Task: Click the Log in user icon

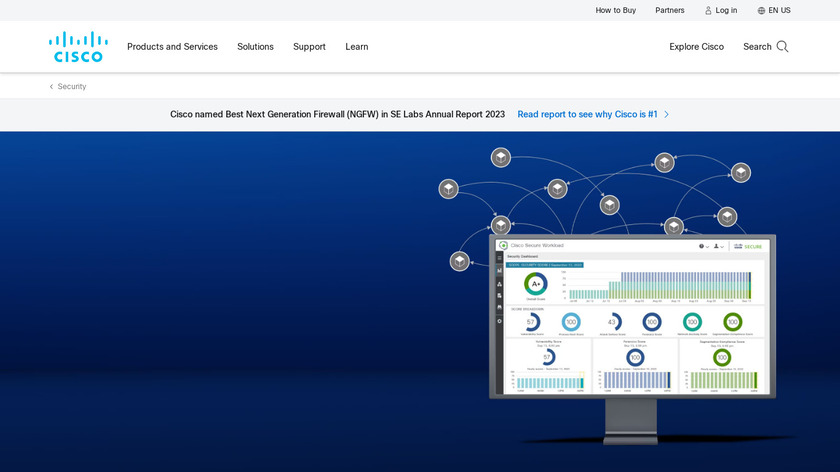Action: click(708, 10)
